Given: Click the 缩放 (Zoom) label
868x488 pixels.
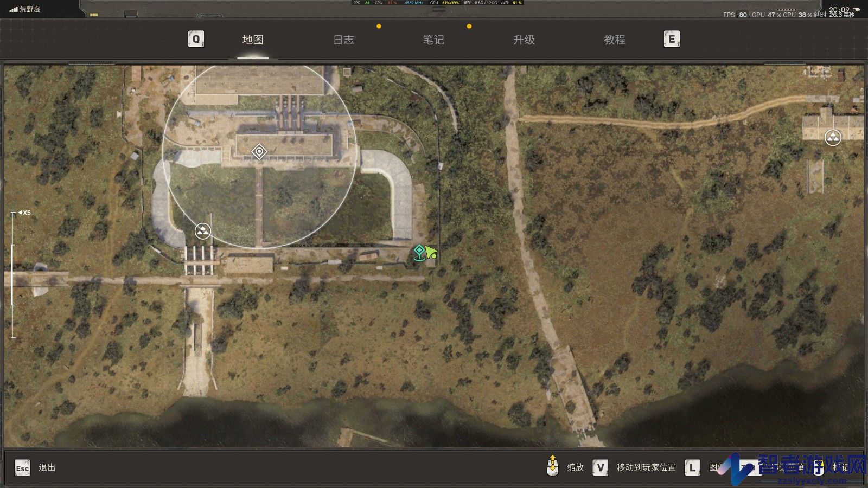Looking at the screenshot, I should 576,467.
